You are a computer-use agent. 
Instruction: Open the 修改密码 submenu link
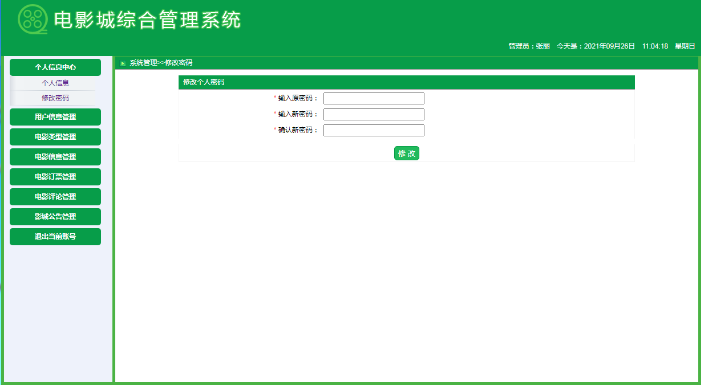pyautogui.click(x=55, y=98)
